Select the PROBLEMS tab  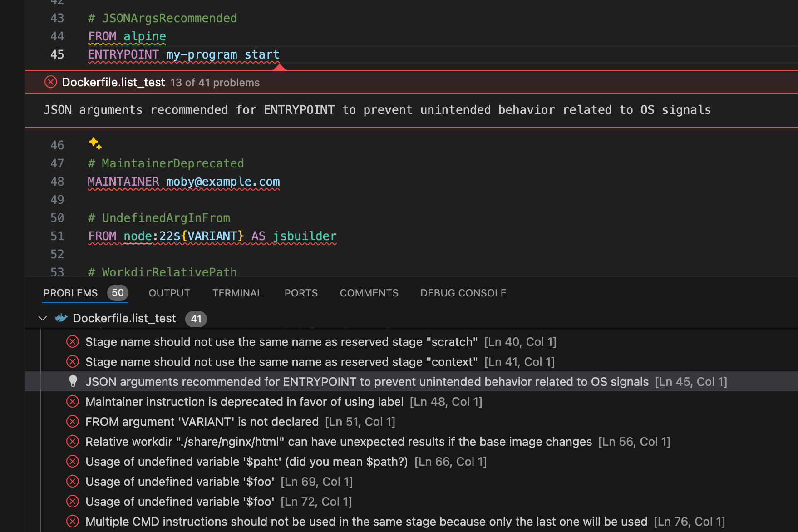pos(70,293)
